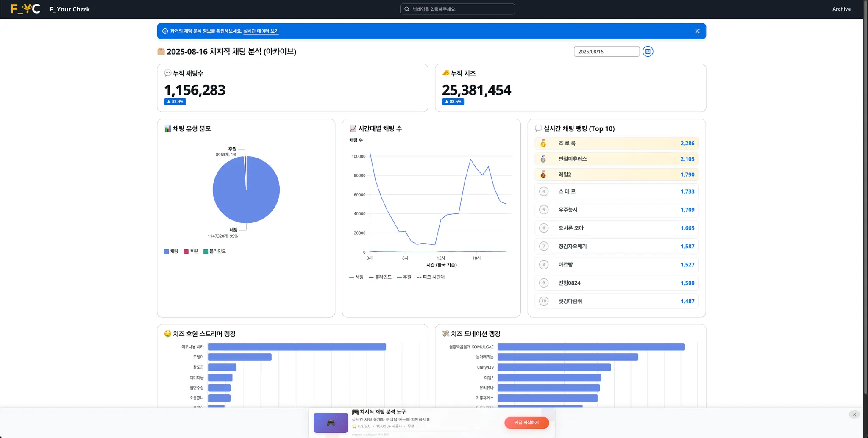Click the nickname search input field
The height and width of the screenshot is (438, 868).
click(x=458, y=9)
